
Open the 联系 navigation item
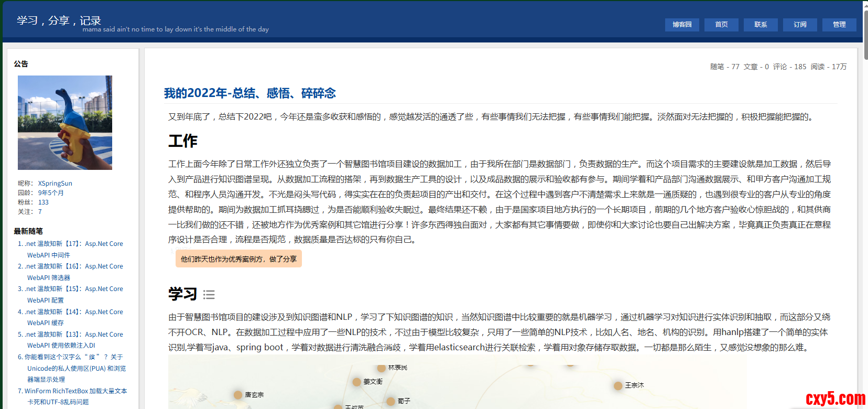[761, 25]
